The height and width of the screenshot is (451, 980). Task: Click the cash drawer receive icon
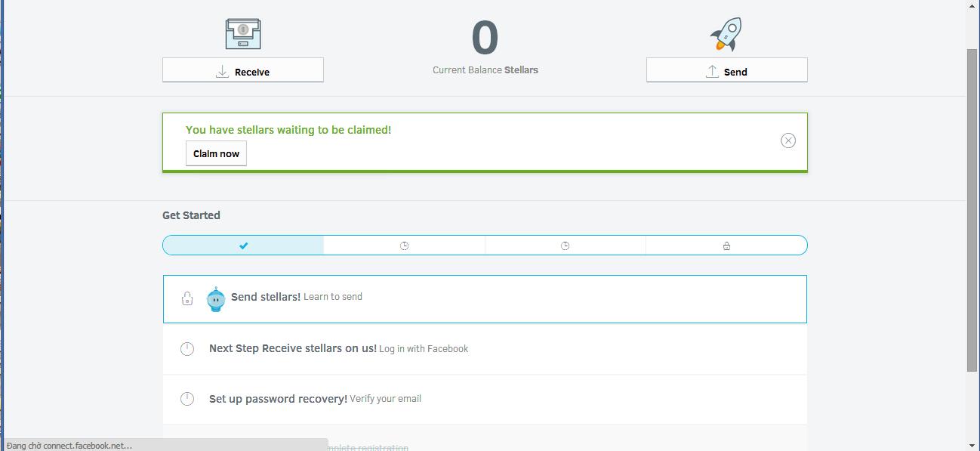coord(243,34)
